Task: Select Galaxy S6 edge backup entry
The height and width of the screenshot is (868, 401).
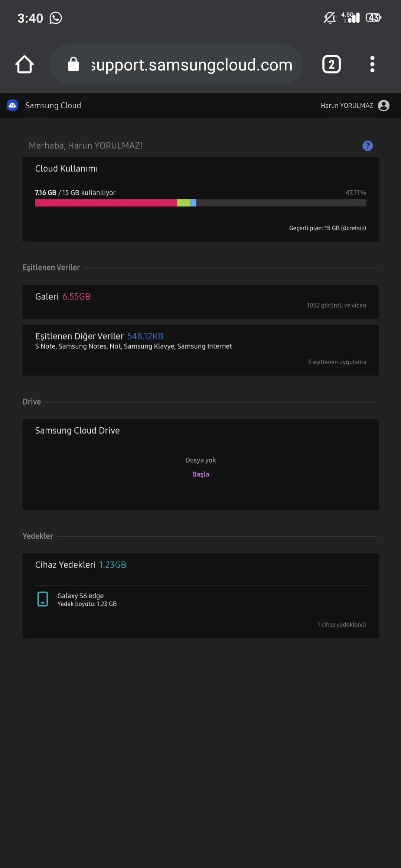Action: point(87,599)
